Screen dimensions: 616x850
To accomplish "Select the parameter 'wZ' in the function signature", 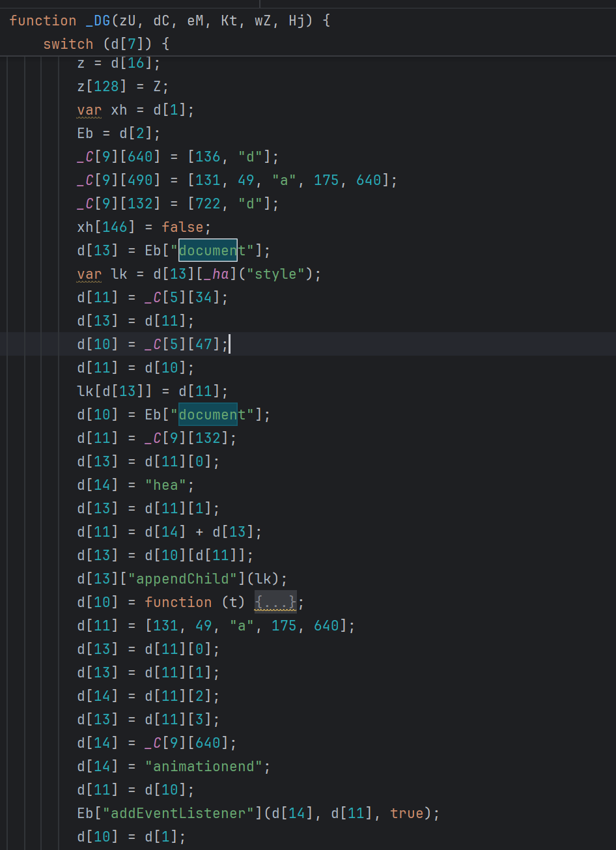I will coord(263,21).
